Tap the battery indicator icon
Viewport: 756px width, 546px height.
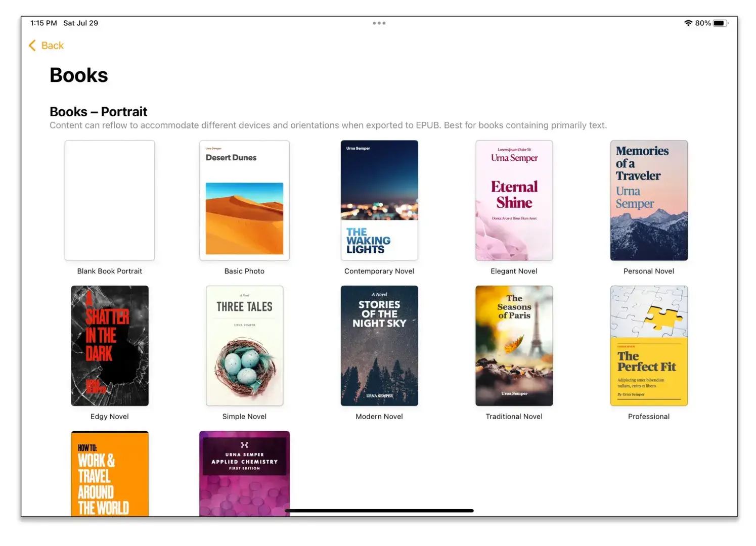click(720, 23)
